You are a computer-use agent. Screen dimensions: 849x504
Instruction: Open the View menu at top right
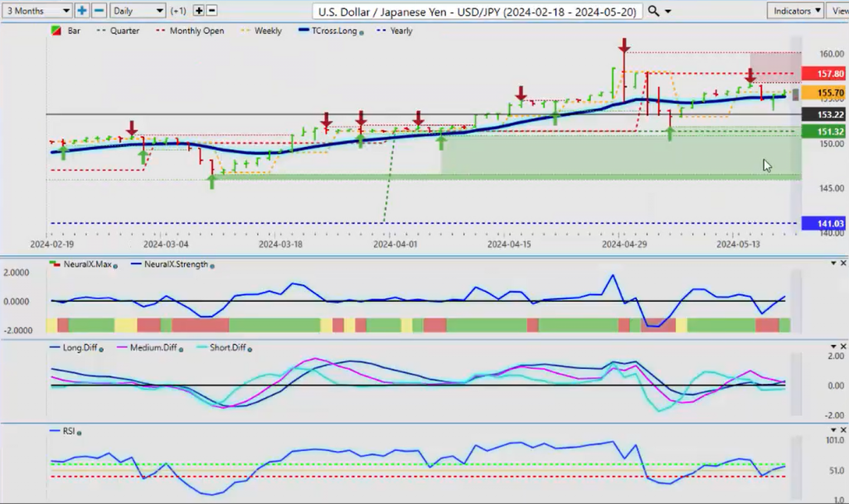[838, 11]
